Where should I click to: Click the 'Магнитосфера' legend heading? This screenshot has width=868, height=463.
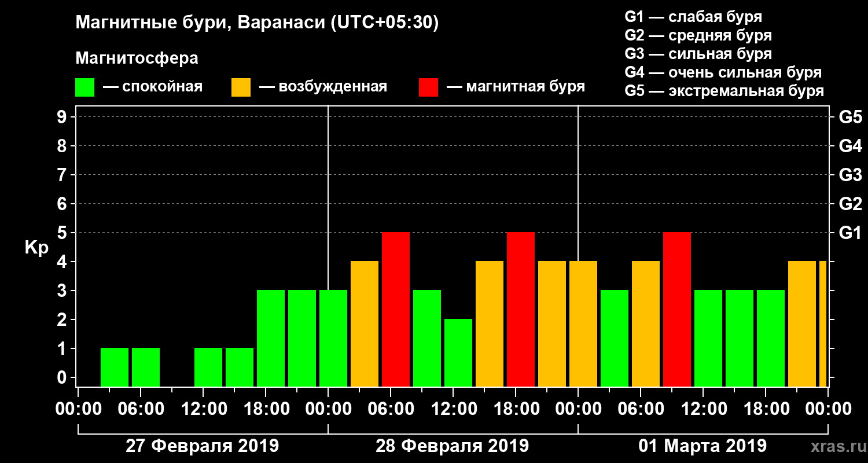coord(137,58)
